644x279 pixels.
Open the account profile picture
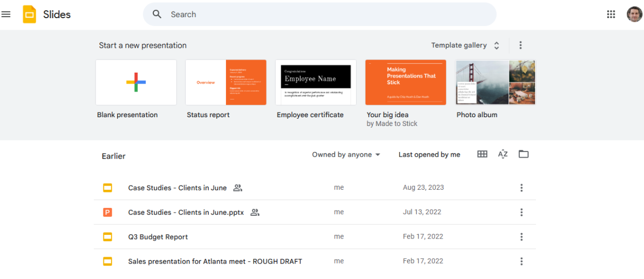(x=634, y=15)
